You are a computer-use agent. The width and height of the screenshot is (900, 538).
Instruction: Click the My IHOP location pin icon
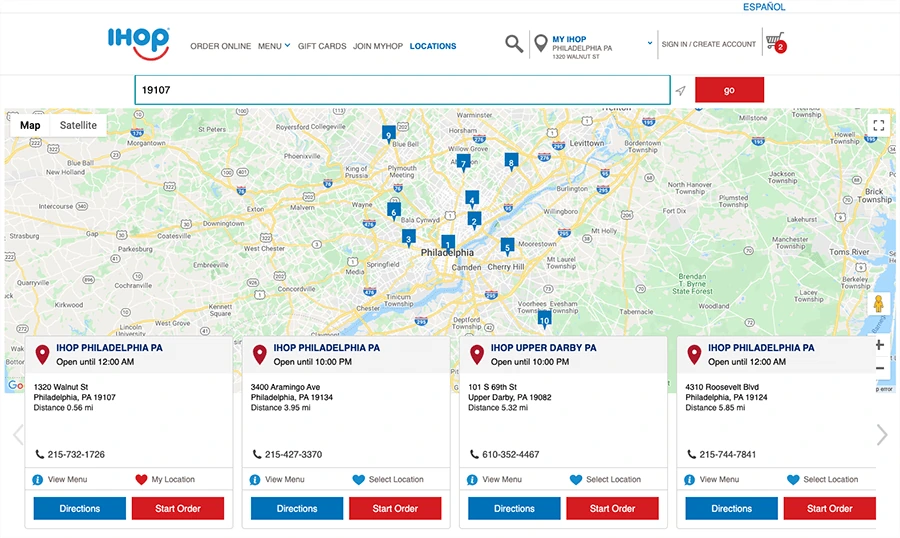point(540,44)
